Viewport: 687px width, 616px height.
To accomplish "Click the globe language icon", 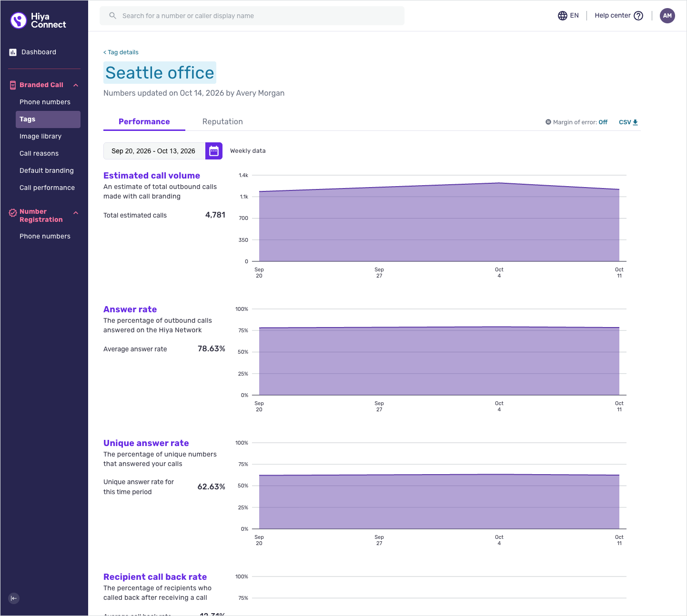I will click(563, 16).
